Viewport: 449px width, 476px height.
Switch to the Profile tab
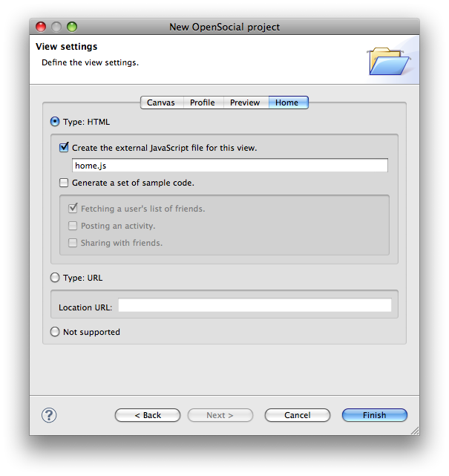(203, 102)
